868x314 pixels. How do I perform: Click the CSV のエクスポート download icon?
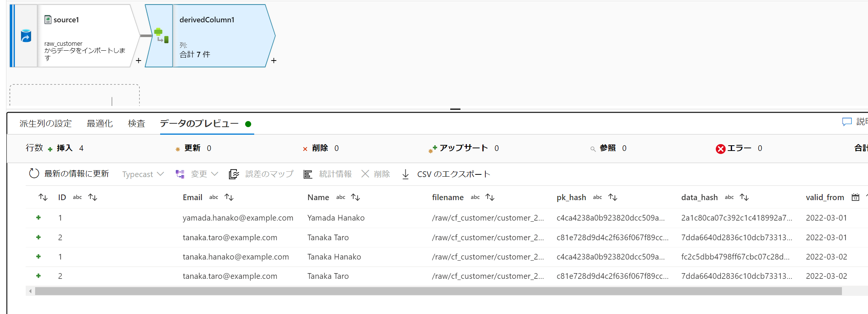pyautogui.click(x=405, y=174)
